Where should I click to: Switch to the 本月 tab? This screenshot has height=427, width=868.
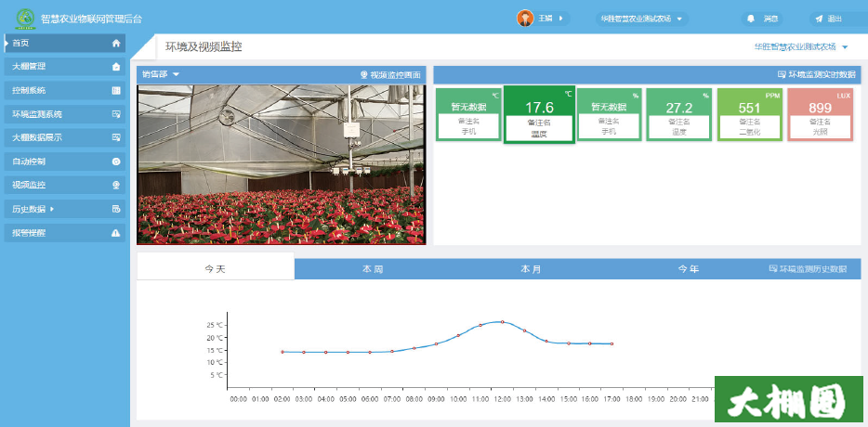531,269
